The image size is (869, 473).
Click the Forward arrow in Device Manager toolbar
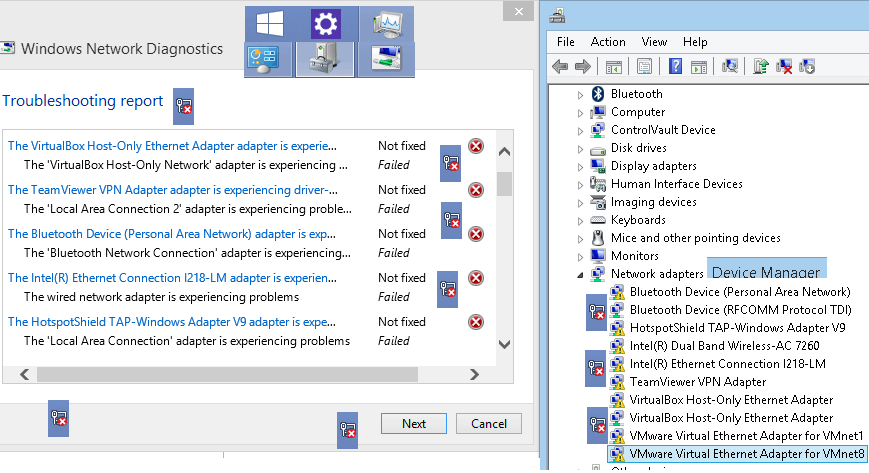point(582,67)
